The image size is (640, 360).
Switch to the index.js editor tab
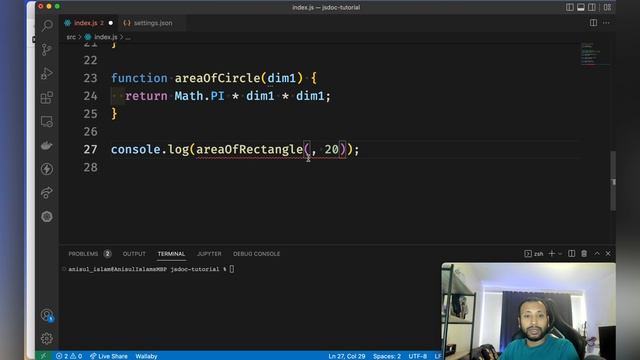(x=89, y=23)
